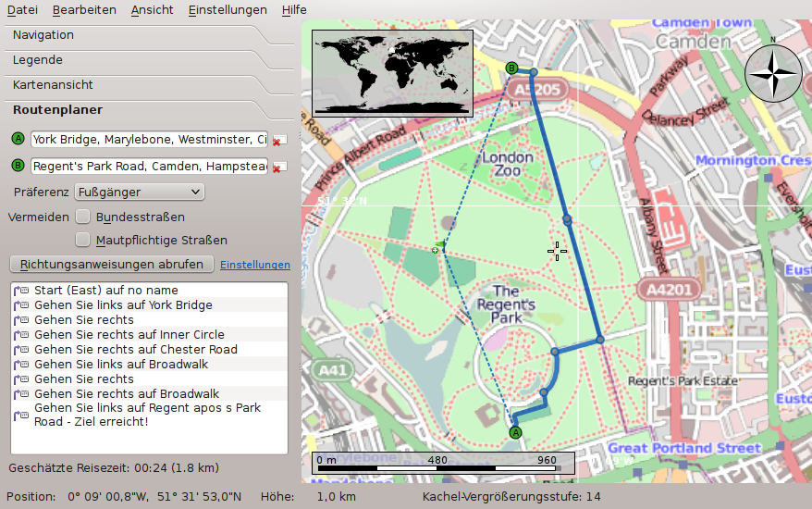This screenshot has height=509, width=812.
Task: Remove the York Bridge start point
Action: (278, 140)
